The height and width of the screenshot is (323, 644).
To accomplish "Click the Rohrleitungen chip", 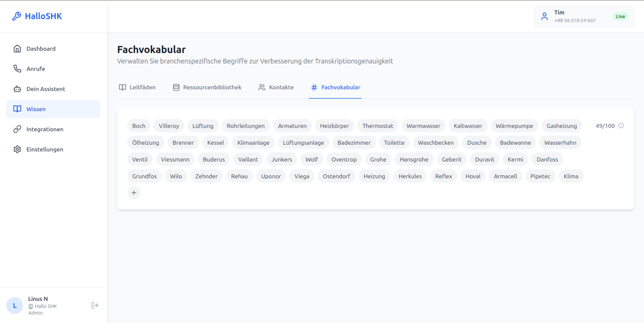I will pyautogui.click(x=245, y=126).
